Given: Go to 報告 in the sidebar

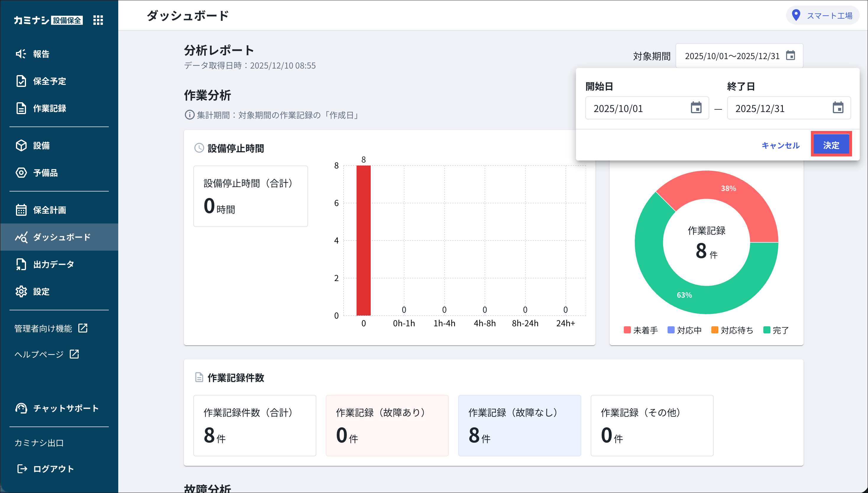Looking at the screenshot, I should pyautogui.click(x=41, y=54).
